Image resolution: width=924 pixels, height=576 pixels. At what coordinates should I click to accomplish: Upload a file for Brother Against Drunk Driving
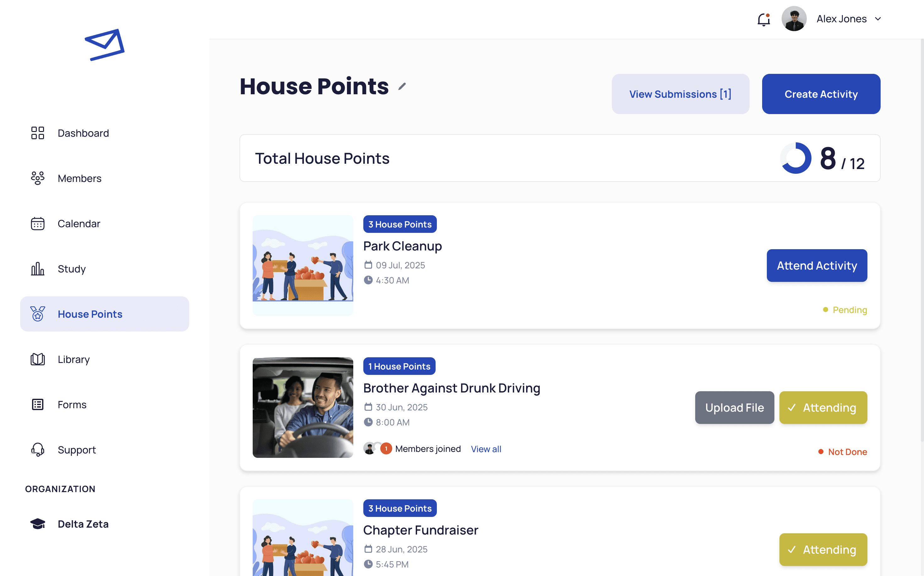pyautogui.click(x=734, y=407)
